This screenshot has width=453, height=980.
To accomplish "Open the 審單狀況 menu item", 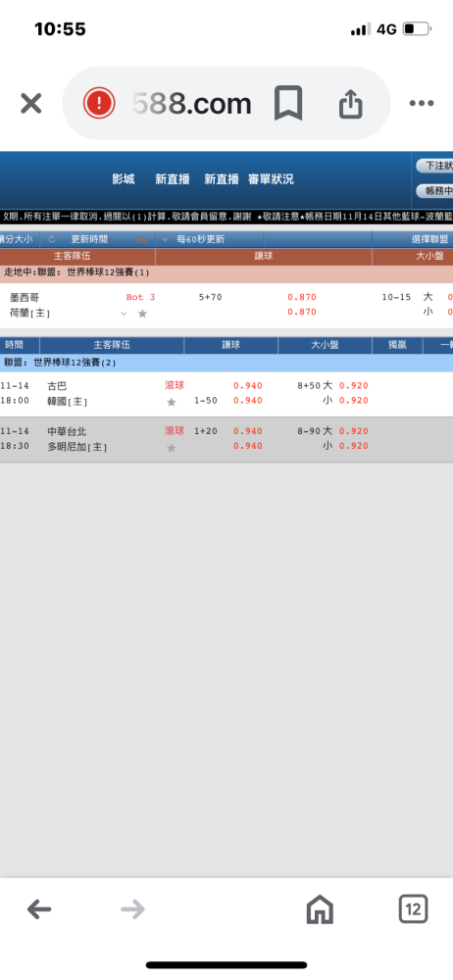I will pos(271,179).
